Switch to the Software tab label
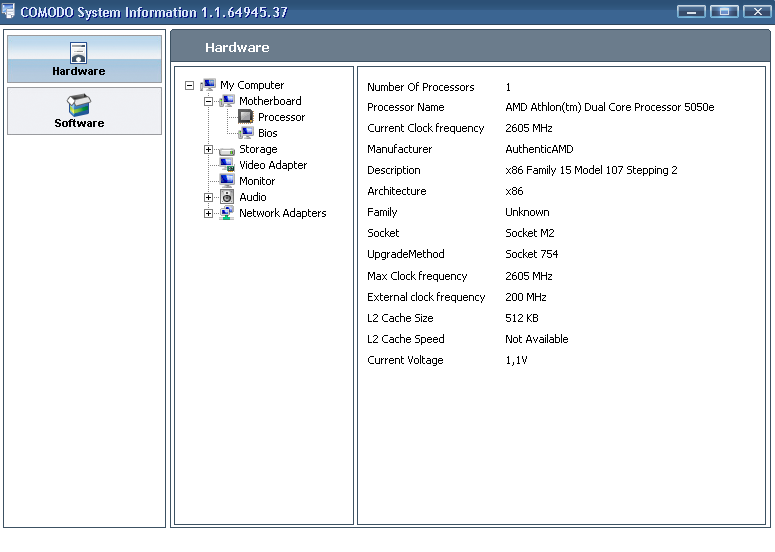This screenshot has width=775, height=552. 80,124
